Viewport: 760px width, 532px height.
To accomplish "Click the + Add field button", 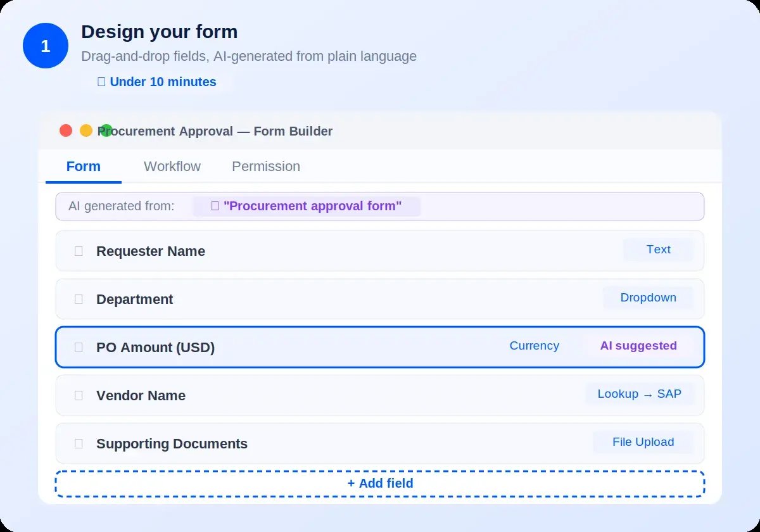I will 380,484.
